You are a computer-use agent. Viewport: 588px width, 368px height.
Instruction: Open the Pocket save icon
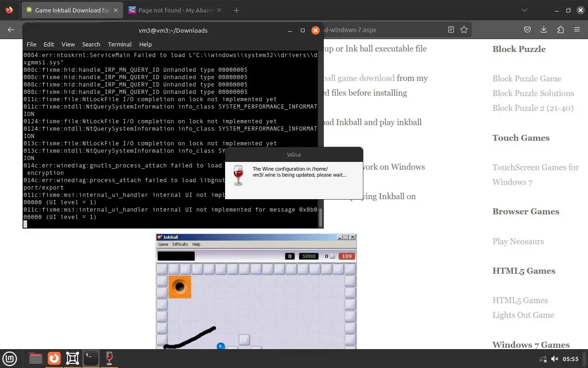tap(527, 29)
